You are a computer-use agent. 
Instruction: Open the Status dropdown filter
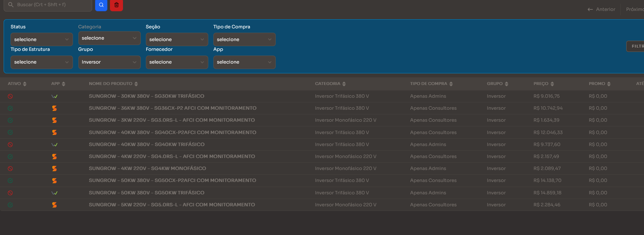pyautogui.click(x=41, y=40)
